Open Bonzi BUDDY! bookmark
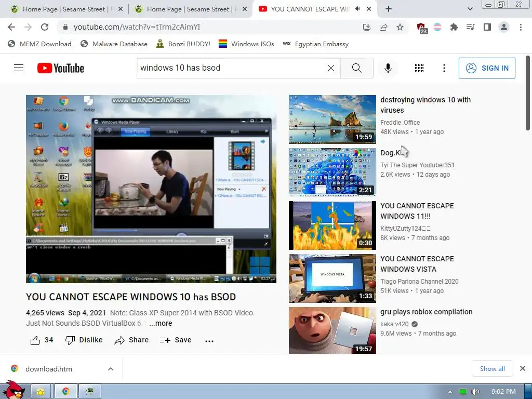Screen dimensions: 532x399 [183, 44]
